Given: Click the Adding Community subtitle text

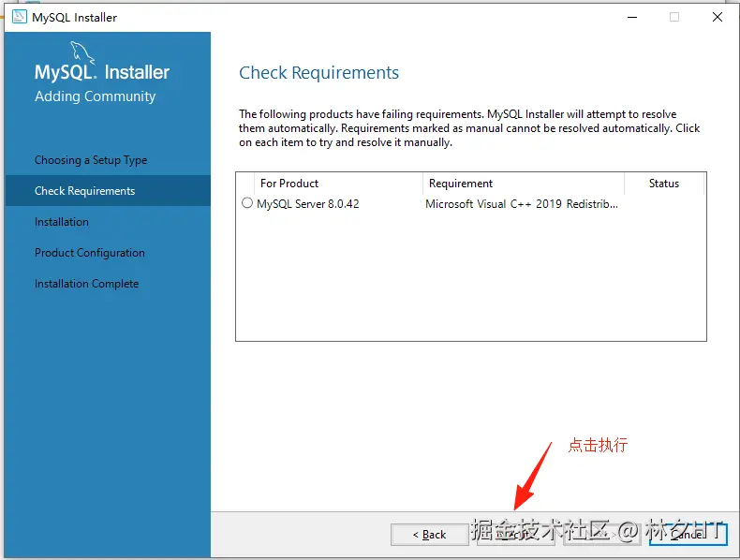Looking at the screenshot, I should click(x=95, y=96).
